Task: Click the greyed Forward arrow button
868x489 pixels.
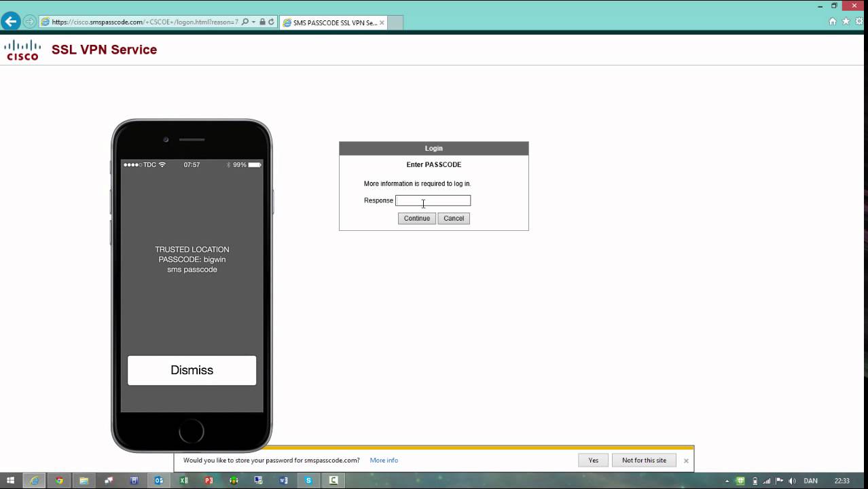Action: coord(29,22)
